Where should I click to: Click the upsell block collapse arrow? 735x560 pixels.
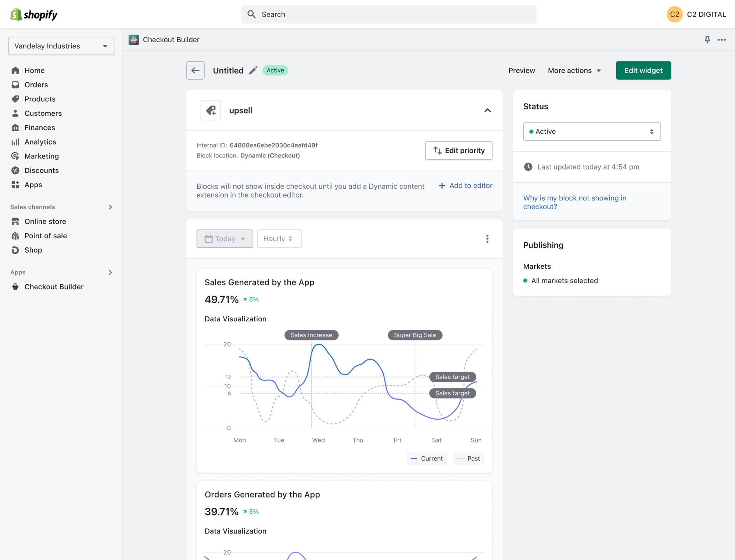[488, 111]
